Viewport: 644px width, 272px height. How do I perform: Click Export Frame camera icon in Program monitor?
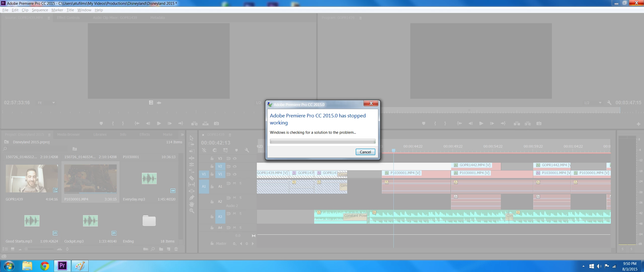(539, 123)
